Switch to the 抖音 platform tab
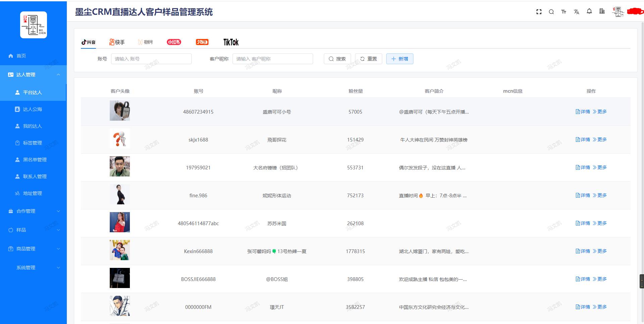 pyautogui.click(x=89, y=42)
